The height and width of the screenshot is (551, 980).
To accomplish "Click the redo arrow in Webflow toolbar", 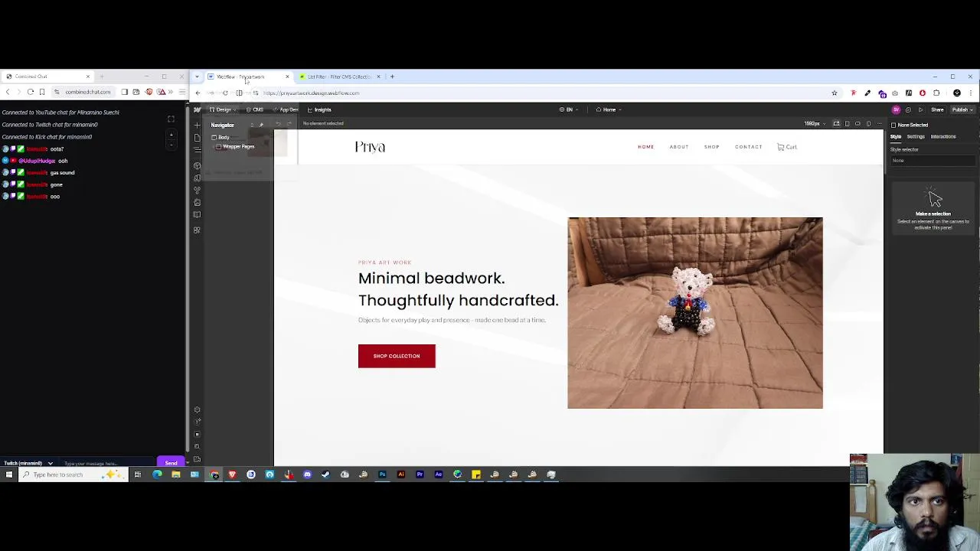I will pos(289,124).
